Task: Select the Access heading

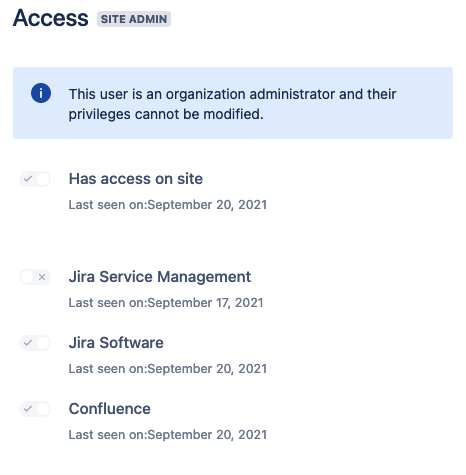Action: tap(51, 18)
